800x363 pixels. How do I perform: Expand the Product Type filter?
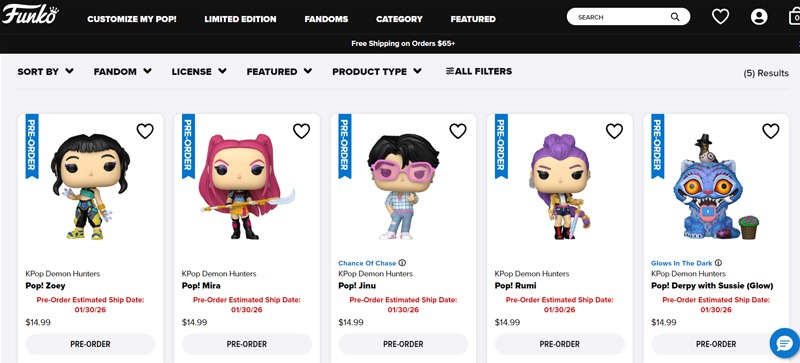pyautogui.click(x=377, y=71)
